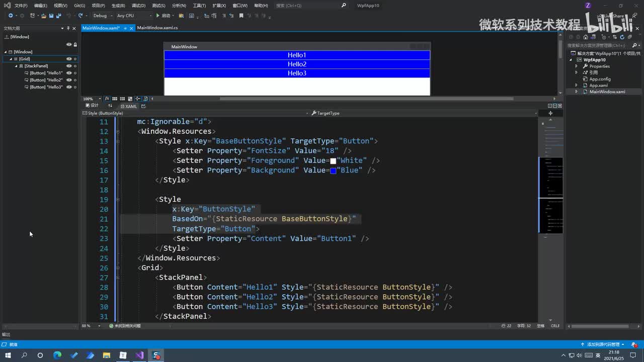
Task: Click the Hello1 button in designer preview
Action: tap(297, 55)
